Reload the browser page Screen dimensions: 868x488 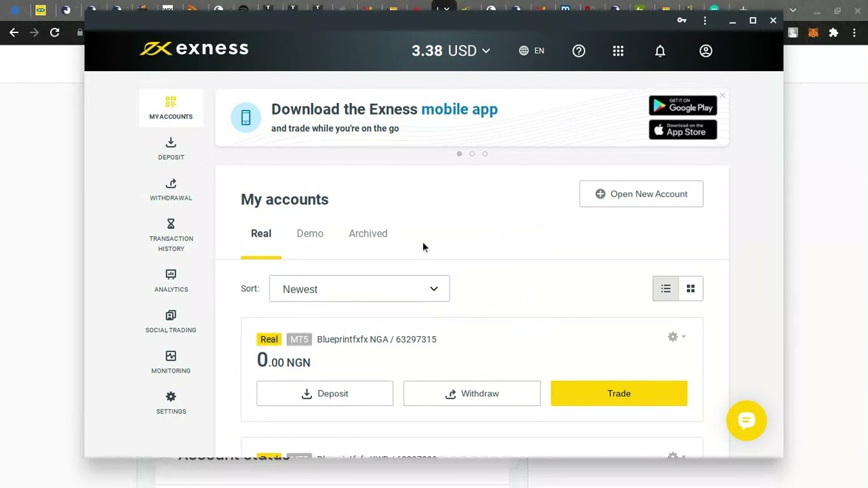click(55, 33)
